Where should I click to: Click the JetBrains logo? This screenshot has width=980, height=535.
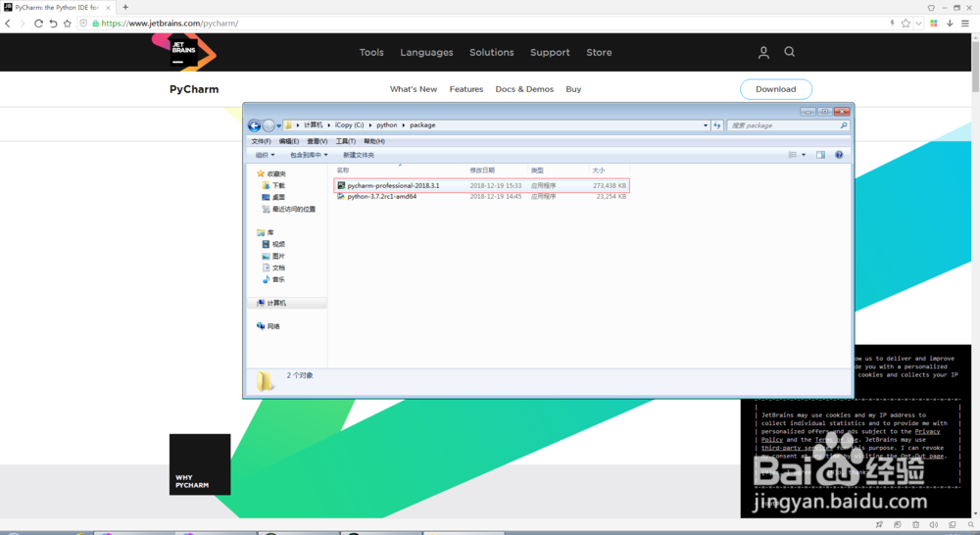184,52
